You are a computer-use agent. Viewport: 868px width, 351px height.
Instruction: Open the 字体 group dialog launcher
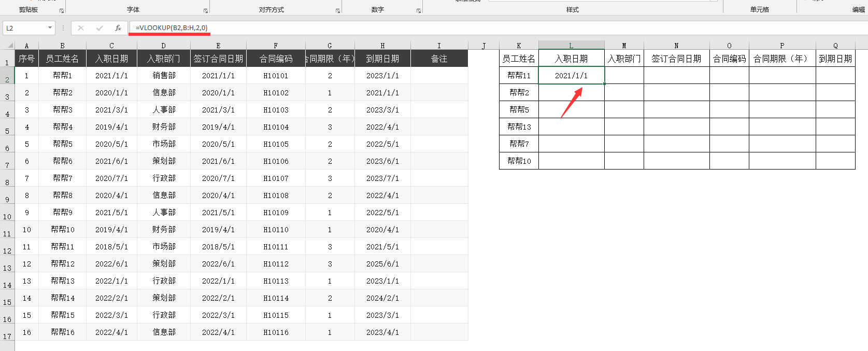(206, 10)
